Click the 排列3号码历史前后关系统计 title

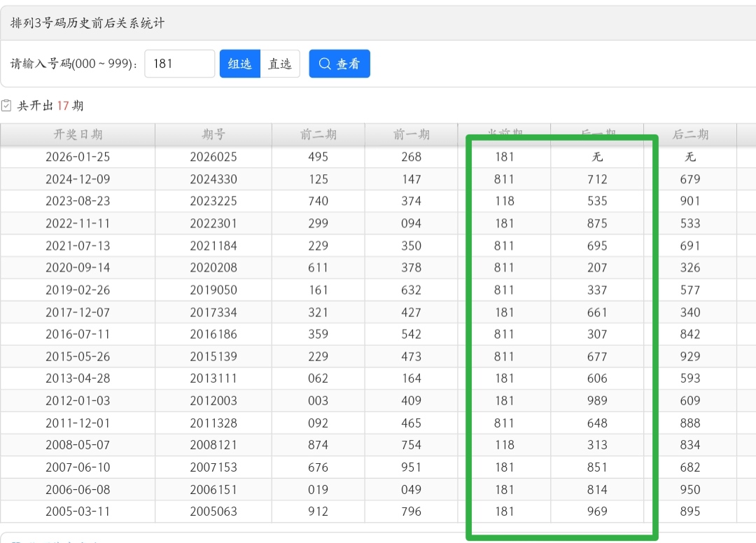(87, 23)
